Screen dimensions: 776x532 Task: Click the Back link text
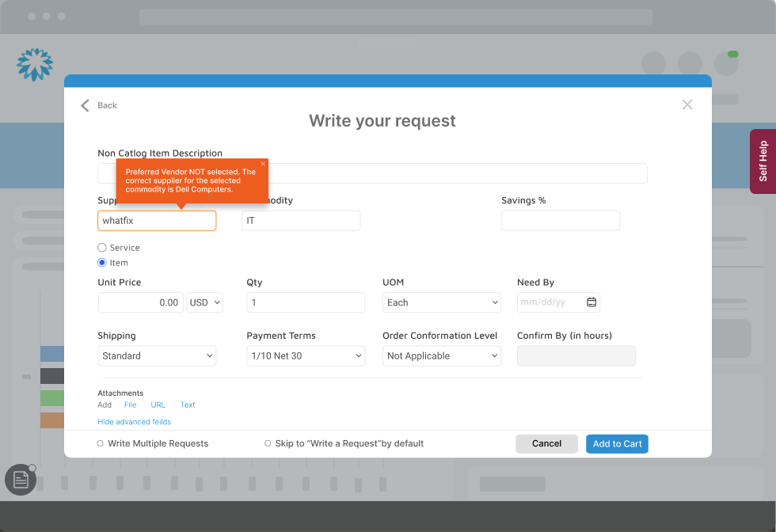coord(107,105)
